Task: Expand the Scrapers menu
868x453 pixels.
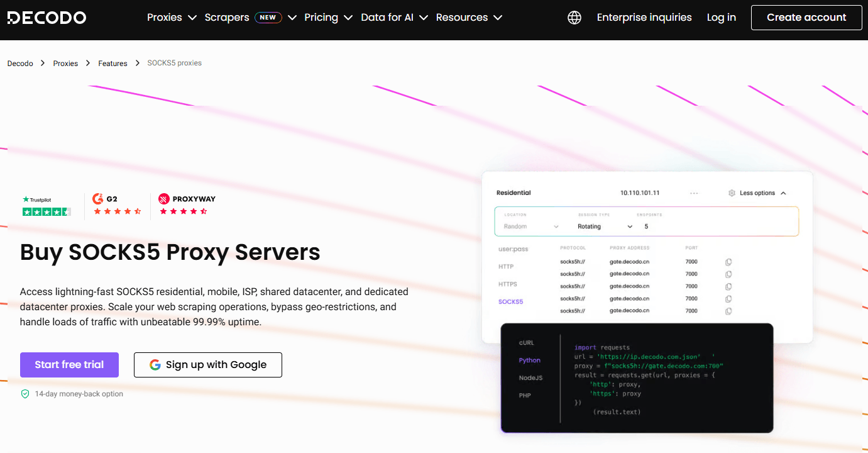Action: click(x=250, y=18)
